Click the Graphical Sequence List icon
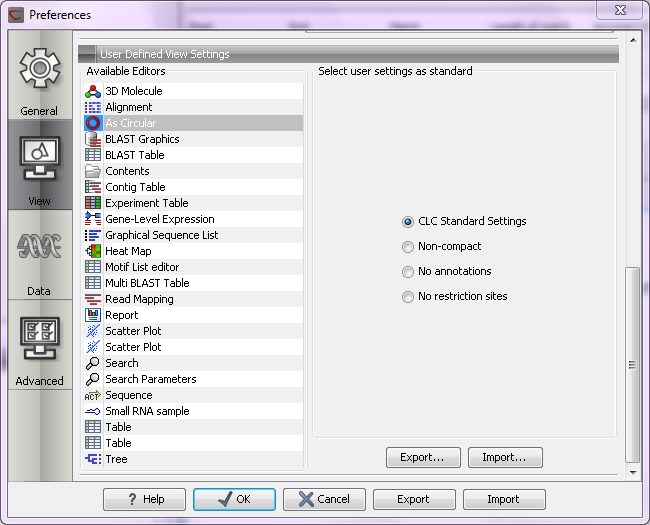 tap(93, 235)
